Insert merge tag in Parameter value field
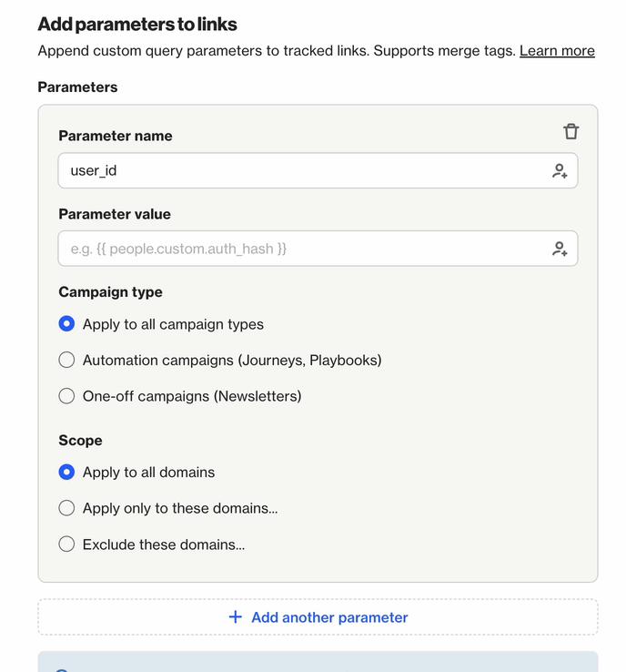 [x=560, y=249]
